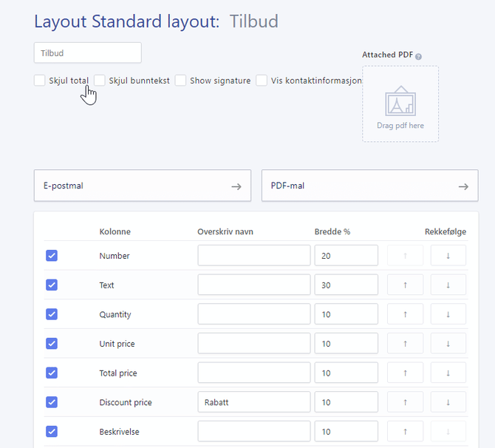
Task: Expand the E-postmal section
Action: [x=143, y=186]
